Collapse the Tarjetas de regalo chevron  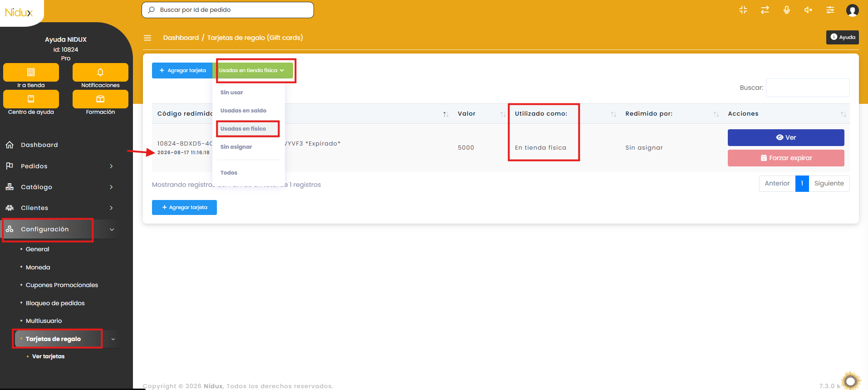(x=113, y=339)
